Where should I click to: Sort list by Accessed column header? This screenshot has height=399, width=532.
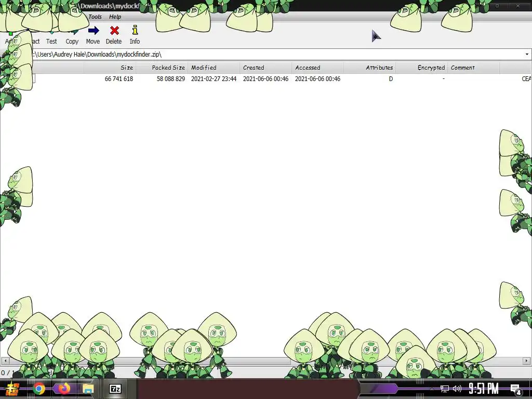pyautogui.click(x=317, y=68)
